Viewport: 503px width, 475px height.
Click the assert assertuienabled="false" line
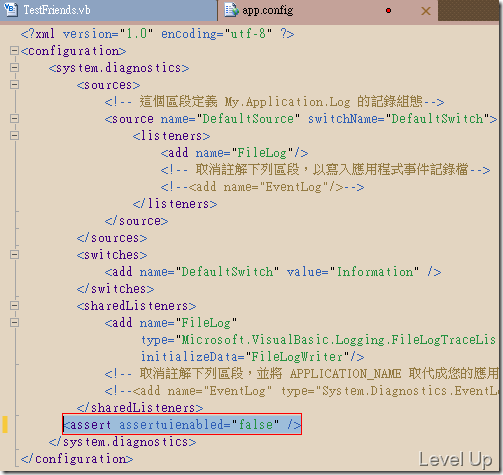pos(182,424)
